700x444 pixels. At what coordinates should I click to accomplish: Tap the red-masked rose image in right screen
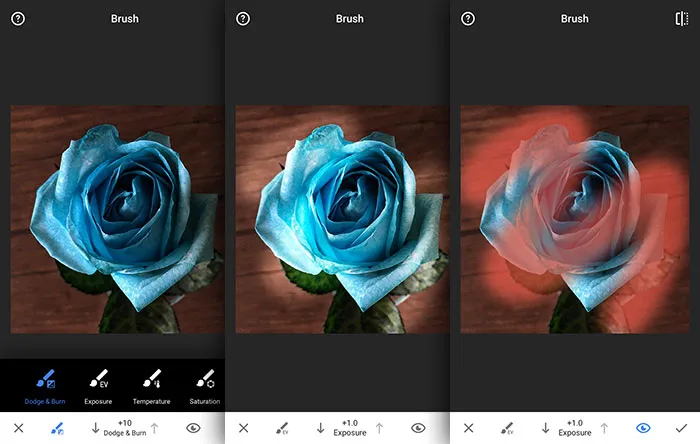click(575, 220)
